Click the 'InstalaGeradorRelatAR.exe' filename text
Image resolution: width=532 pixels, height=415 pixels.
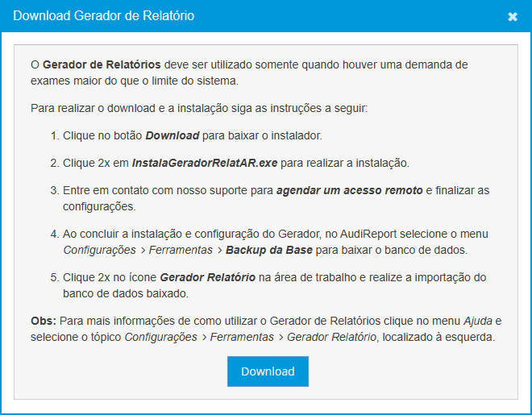tap(205, 163)
